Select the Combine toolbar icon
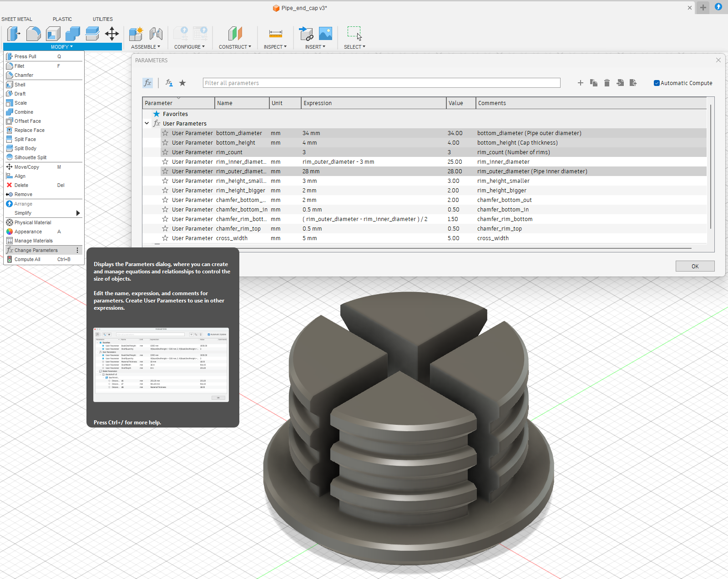 (73, 34)
